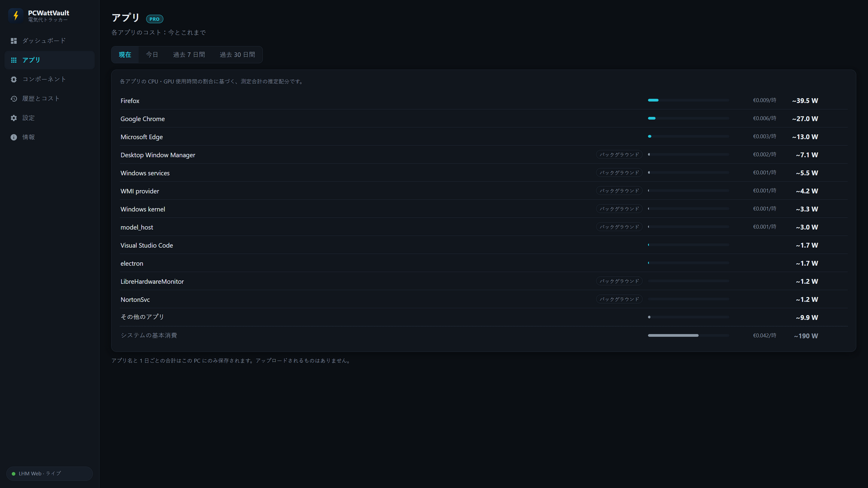The image size is (868, 488).
Task: Switch to the 今日 tab
Action: (152, 55)
